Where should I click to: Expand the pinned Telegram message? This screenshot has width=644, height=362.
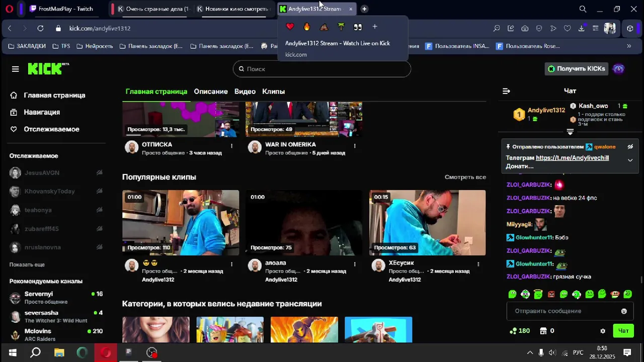pos(630,160)
